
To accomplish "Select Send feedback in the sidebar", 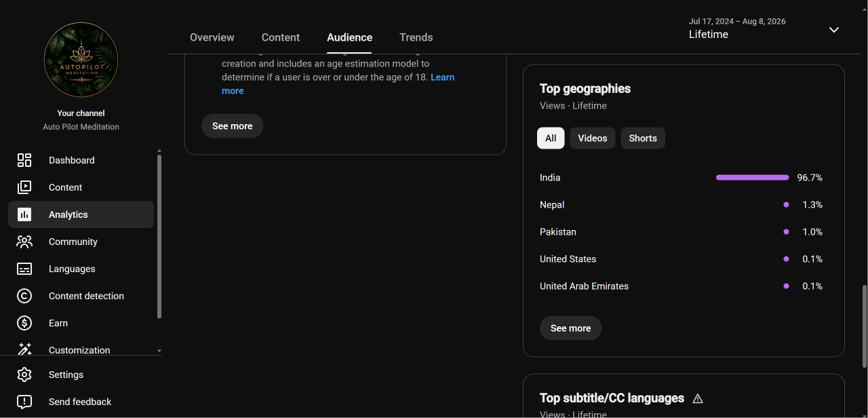I will [81, 402].
